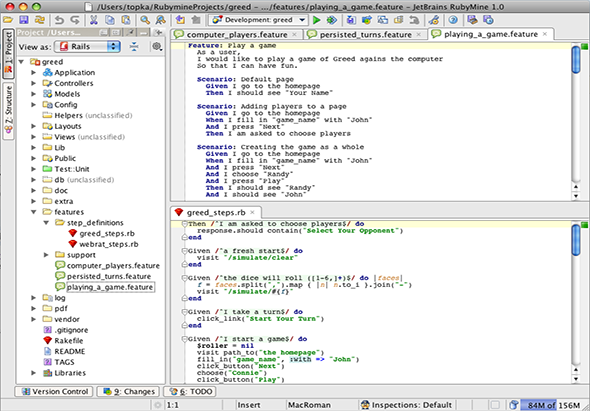
Task: Collapse the greed project root node
Action: click(21, 62)
